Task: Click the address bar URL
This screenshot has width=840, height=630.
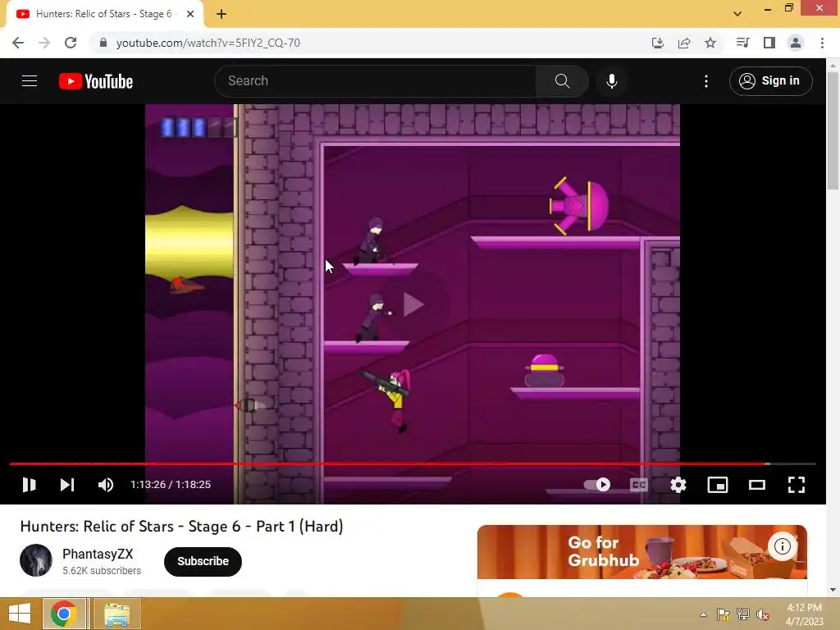Action: point(208,43)
